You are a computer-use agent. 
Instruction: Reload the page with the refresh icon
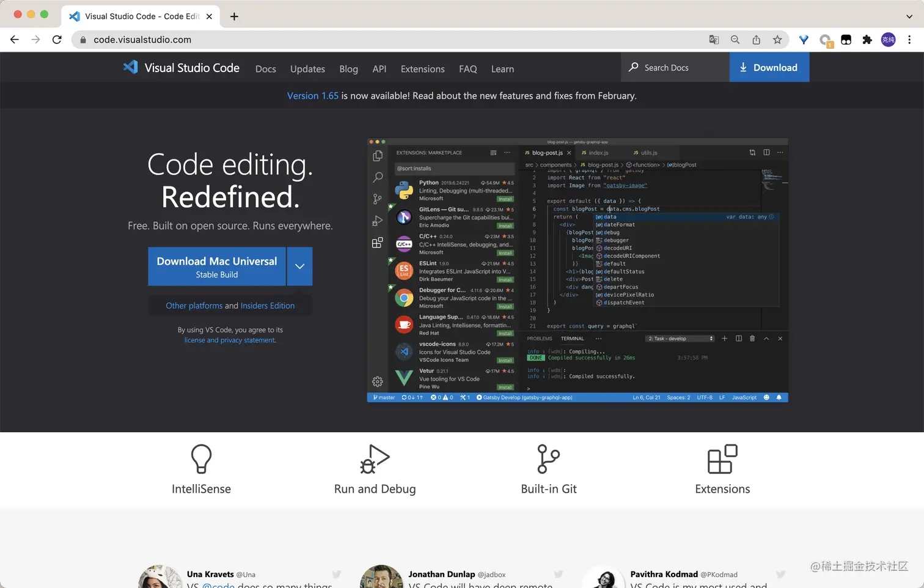click(57, 40)
